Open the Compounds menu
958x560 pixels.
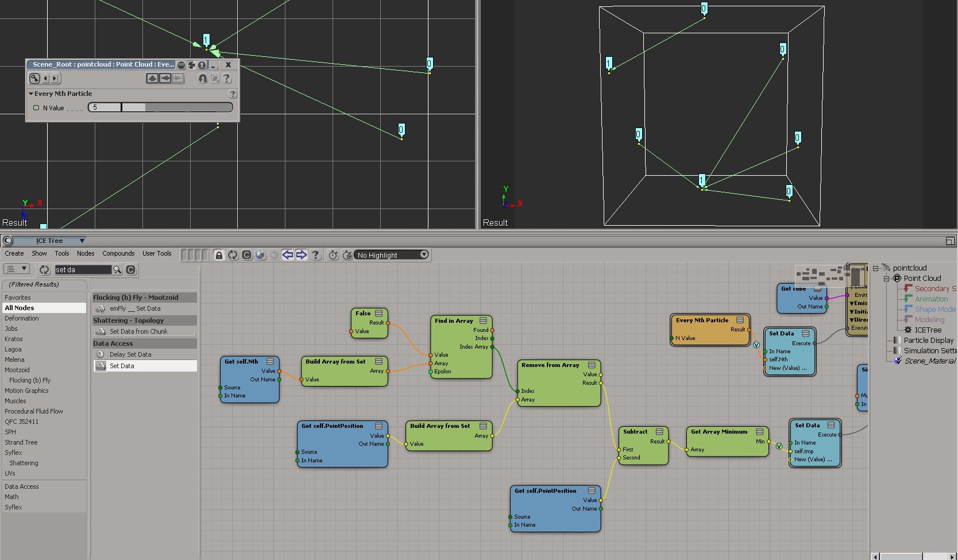click(x=118, y=253)
